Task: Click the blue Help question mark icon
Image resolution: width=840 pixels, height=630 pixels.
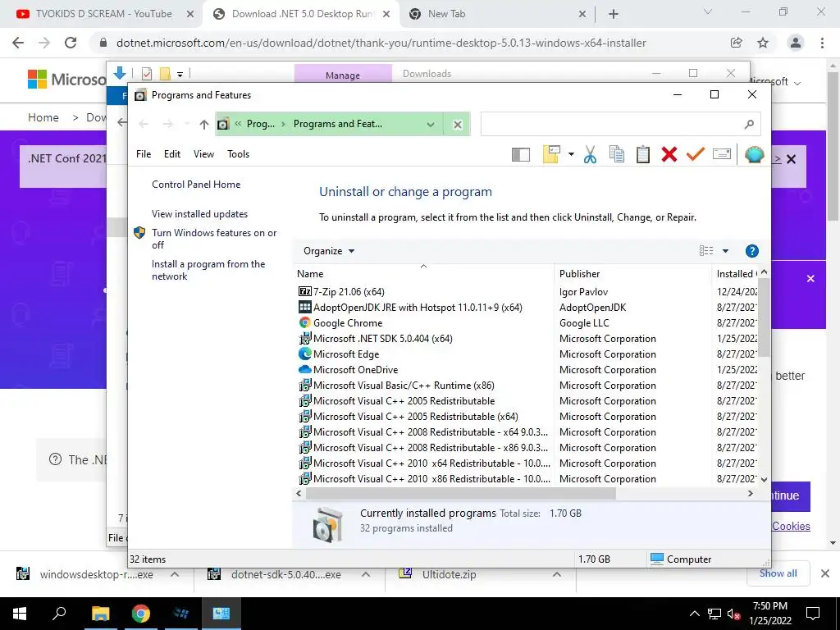Action: [751, 251]
